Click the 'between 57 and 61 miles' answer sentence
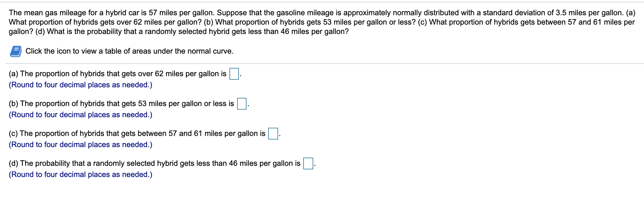 [137, 134]
